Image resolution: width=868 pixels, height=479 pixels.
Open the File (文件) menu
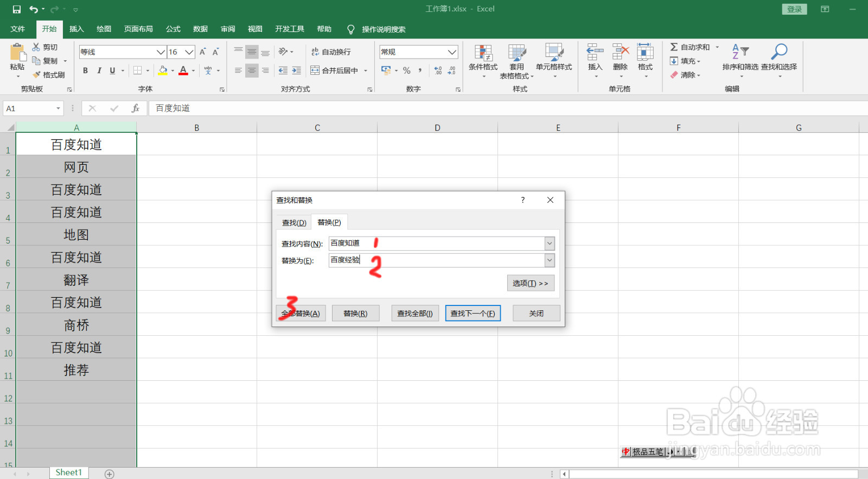coord(18,29)
